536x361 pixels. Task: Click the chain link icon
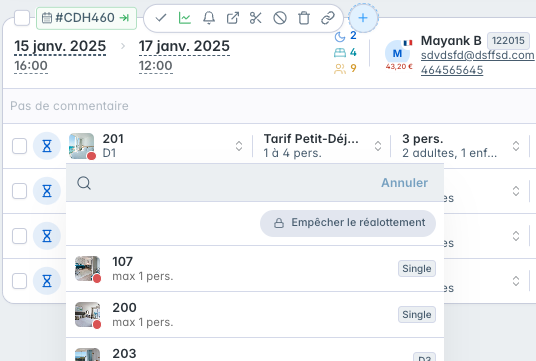[x=328, y=18]
